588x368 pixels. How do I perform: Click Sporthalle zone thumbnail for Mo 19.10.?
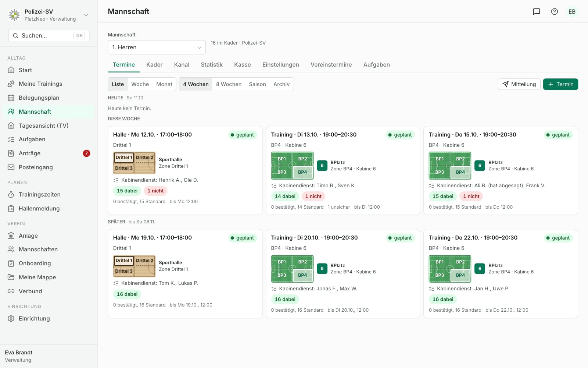point(134,266)
